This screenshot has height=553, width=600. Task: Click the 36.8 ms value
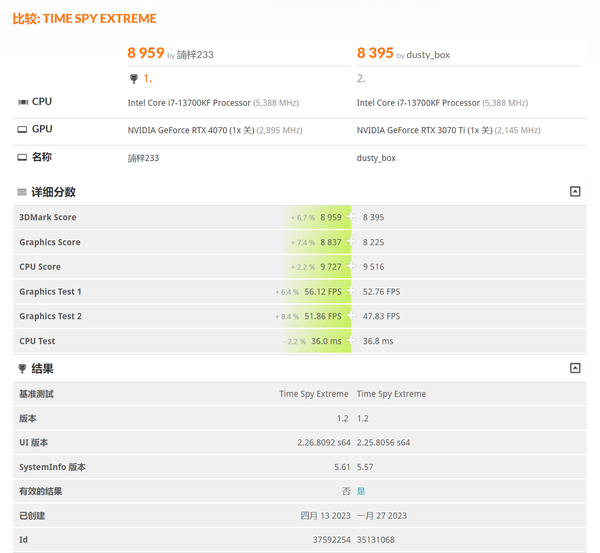point(378,341)
